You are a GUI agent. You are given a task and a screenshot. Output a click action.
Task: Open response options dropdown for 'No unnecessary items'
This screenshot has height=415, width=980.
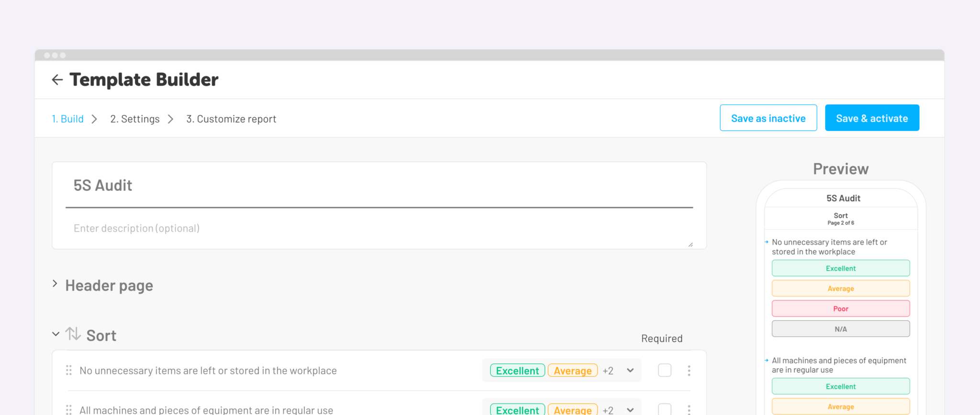click(630, 371)
